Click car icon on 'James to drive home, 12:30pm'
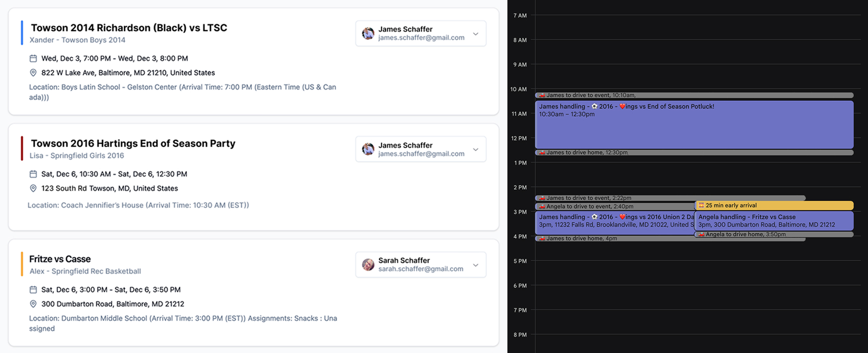Image resolution: width=868 pixels, height=353 pixels. [x=542, y=152]
